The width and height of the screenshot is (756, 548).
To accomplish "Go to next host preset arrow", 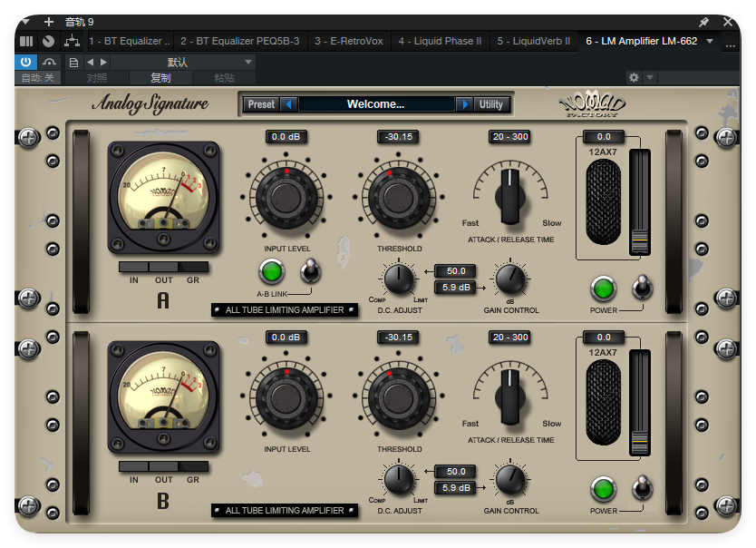I will pyautogui.click(x=103, y=63).
